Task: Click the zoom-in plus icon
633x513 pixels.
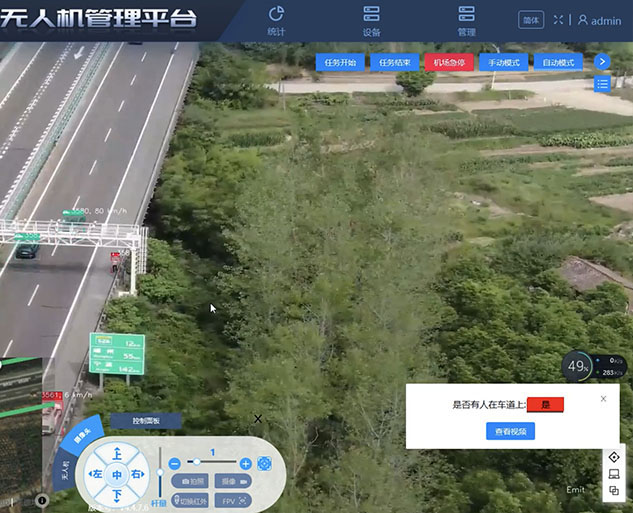Action: [246, 463]
